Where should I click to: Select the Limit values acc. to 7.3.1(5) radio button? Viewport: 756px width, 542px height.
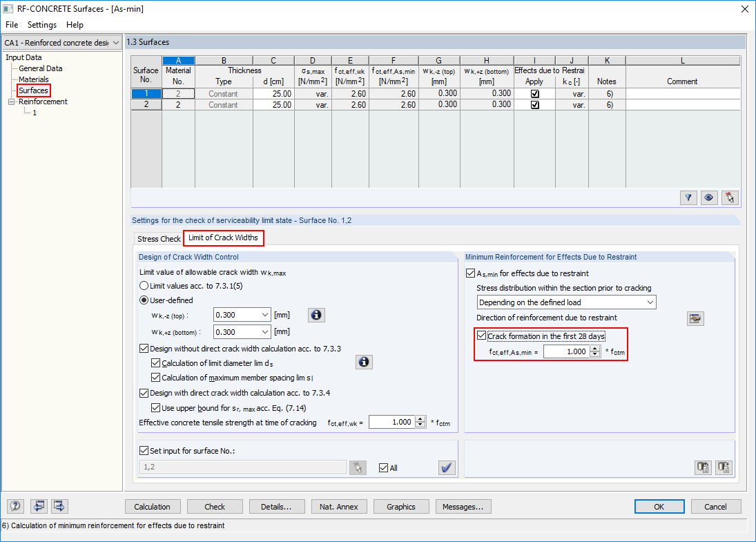pyautogui.click(x=145, y=286)
